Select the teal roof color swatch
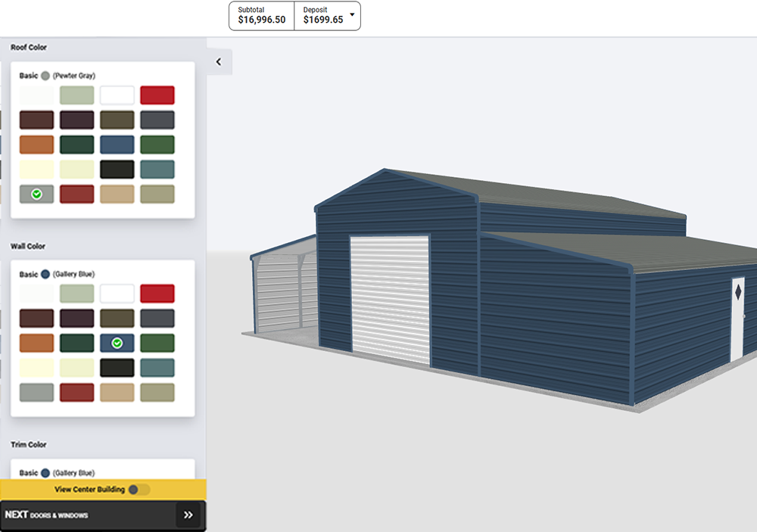757x532 pixels. point(157,170)
